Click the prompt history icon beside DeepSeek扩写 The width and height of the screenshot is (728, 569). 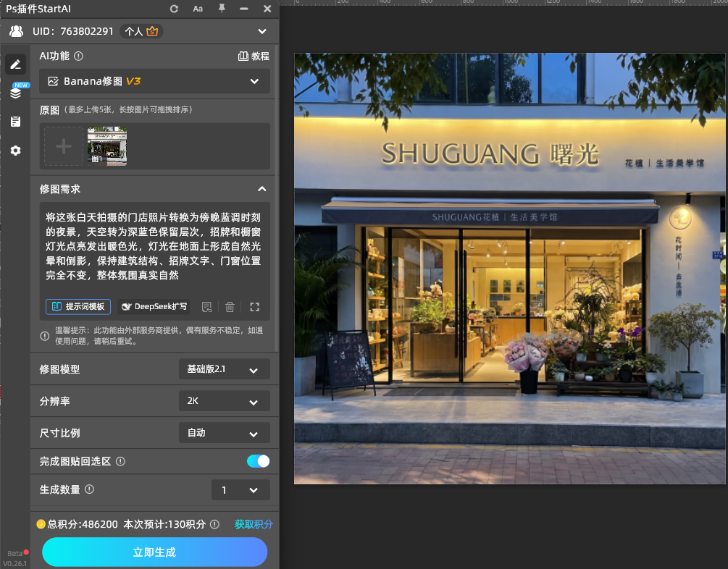tap(207, 307)
